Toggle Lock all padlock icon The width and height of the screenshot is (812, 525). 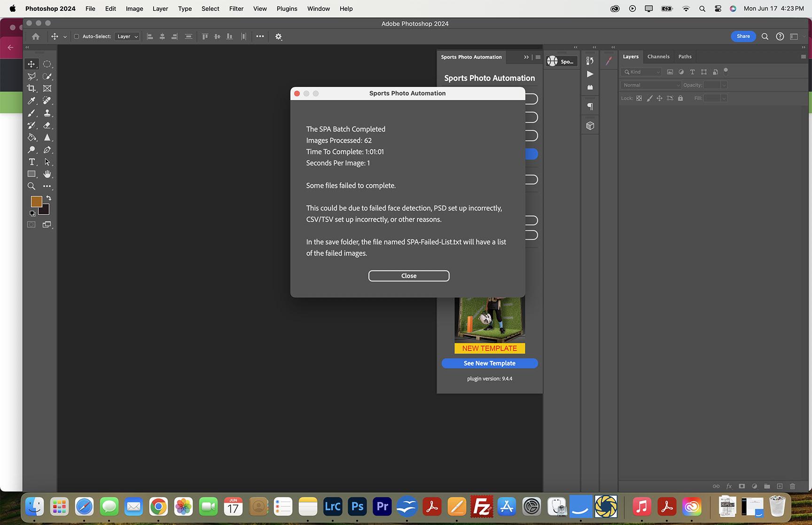(x=680, y=98)
